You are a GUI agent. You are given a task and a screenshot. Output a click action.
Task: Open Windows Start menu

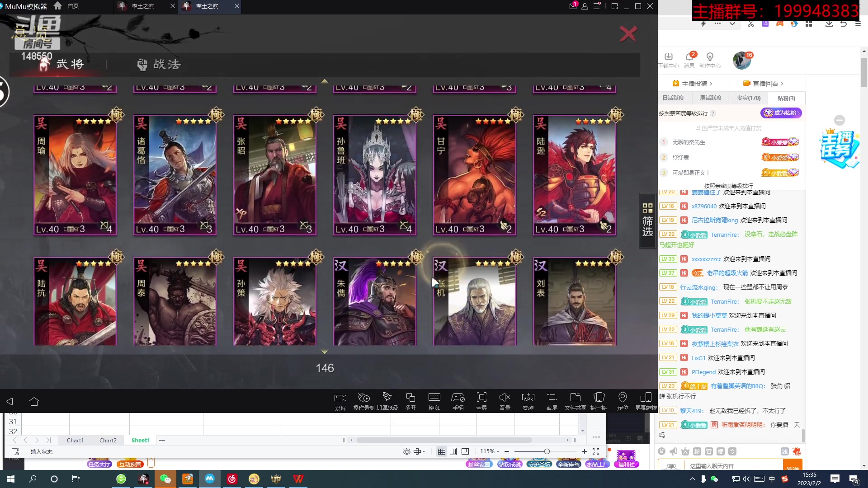click(x=11, y=479)
